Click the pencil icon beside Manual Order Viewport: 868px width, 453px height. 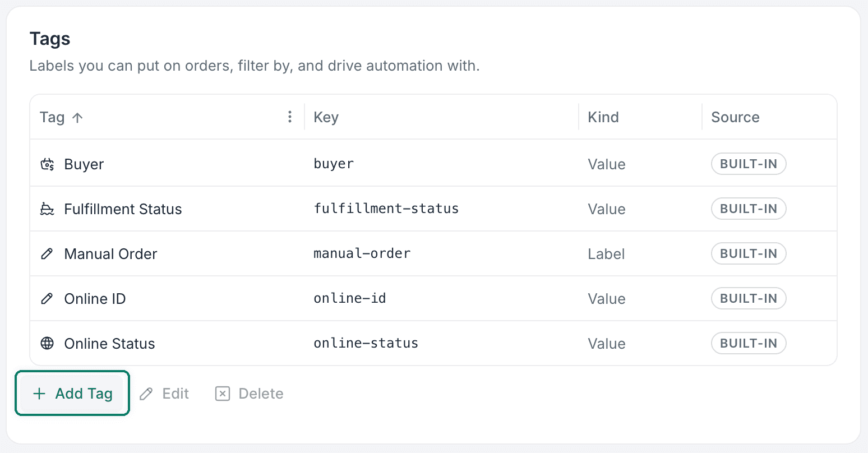47,254
